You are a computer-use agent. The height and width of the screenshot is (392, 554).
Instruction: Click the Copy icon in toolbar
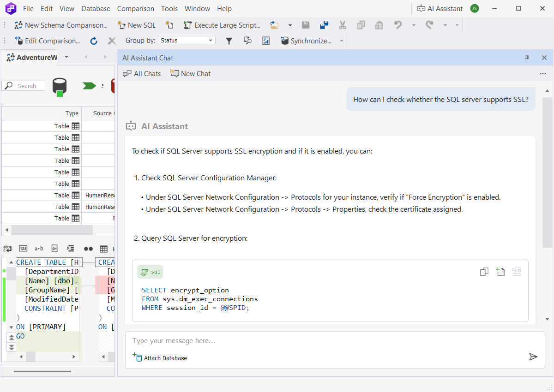[x=361, y=25]
